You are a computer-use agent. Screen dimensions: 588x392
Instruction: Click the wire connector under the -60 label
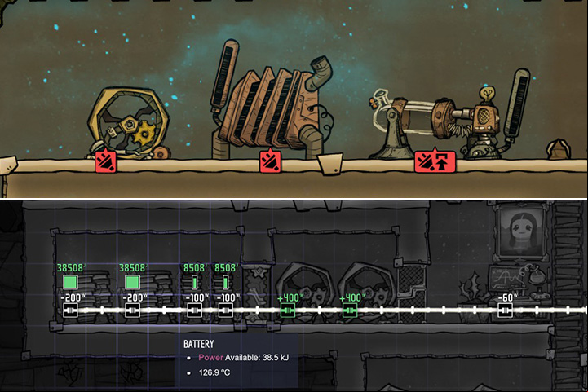(x=505, y=311)
